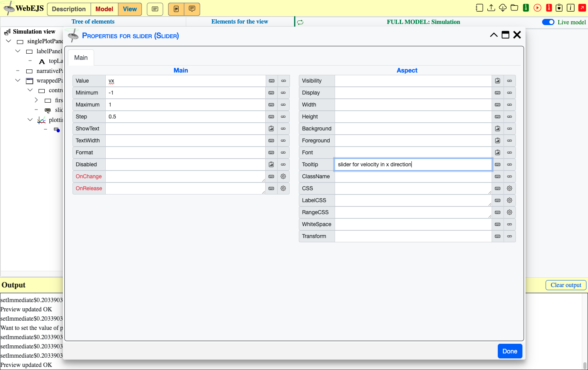Collapse the plotting panel tree node
The height and width of the screenshot is (370, 588).
click(30, 120)
